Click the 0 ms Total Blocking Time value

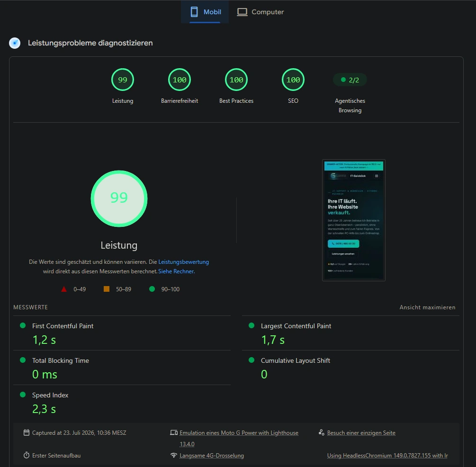pyautogui.click(x=45, y=374)
